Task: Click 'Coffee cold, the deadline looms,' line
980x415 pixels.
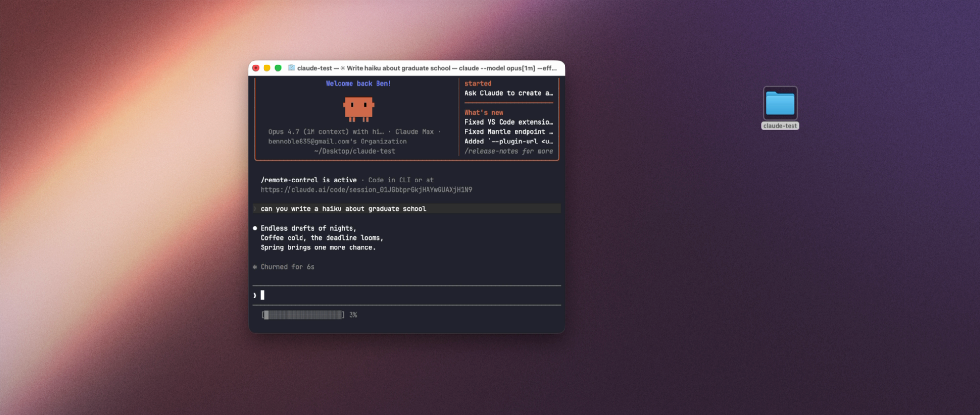Action: tap(322, 238)
